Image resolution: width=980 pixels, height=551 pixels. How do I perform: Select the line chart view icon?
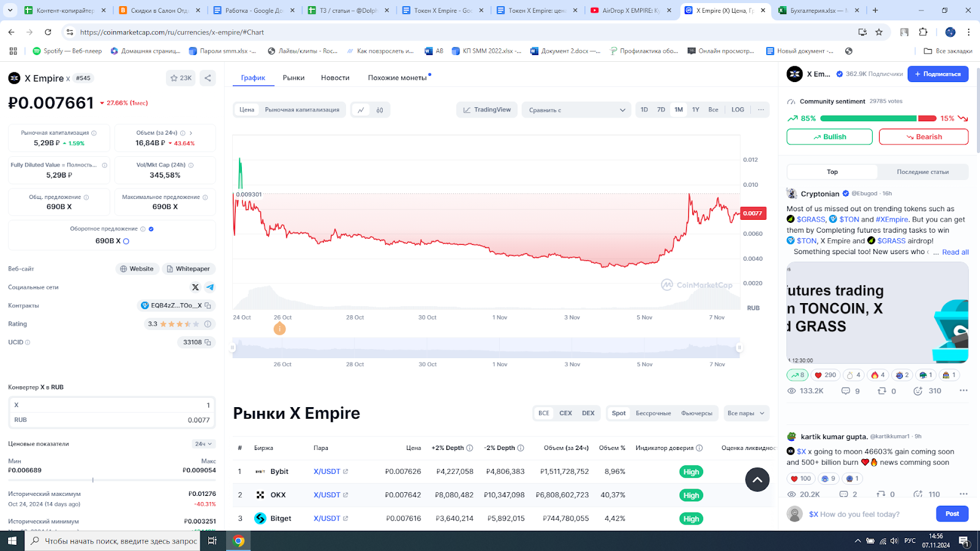361,110
